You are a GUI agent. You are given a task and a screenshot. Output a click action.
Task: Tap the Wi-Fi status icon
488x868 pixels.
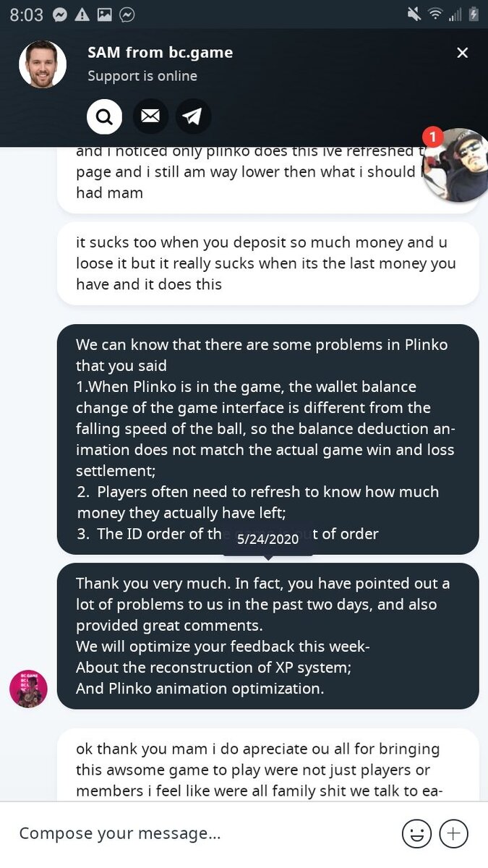tap(435, 14)
